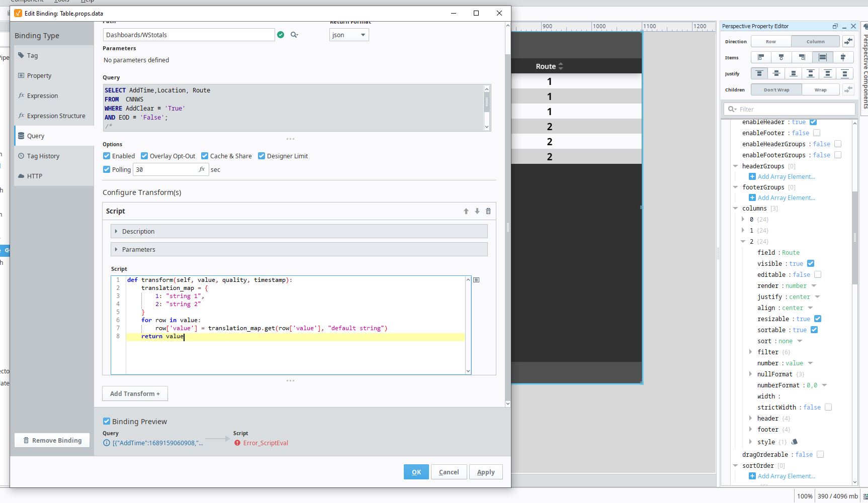The width and height of the screenshot is (868, 503).
Task: Set Items alignment to baseline
Action: 843,57
